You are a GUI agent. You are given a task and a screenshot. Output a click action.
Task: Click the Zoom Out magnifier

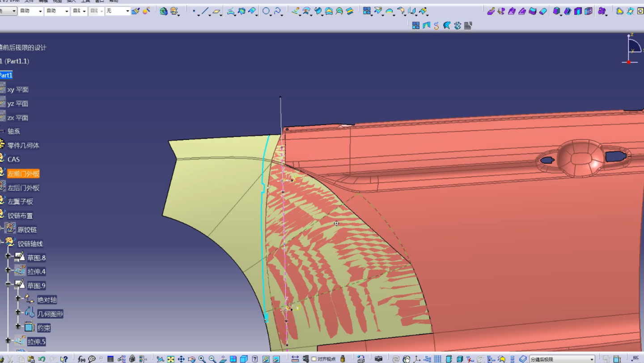coord(212,359)
